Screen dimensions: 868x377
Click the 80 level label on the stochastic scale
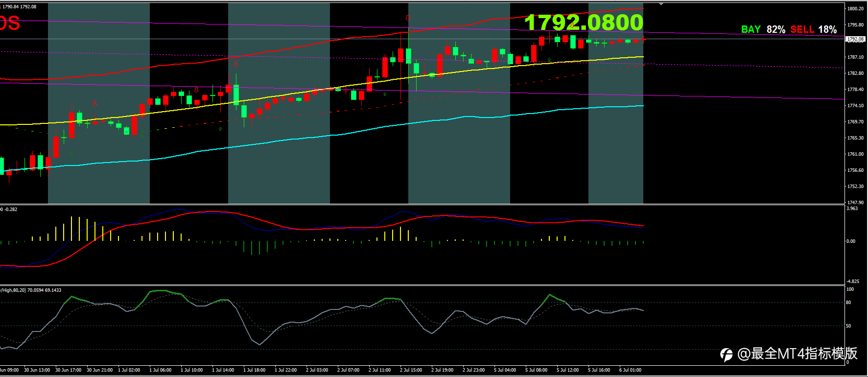point(849,303)
